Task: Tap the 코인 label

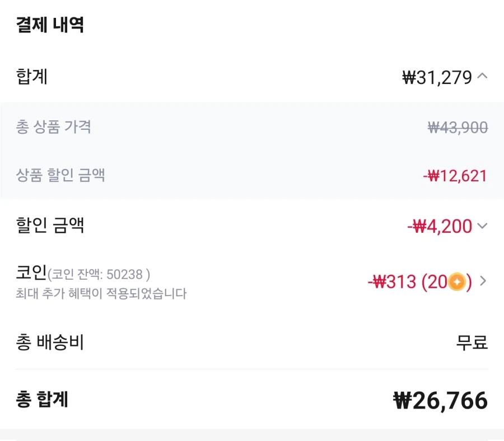Action: point(31,274)
